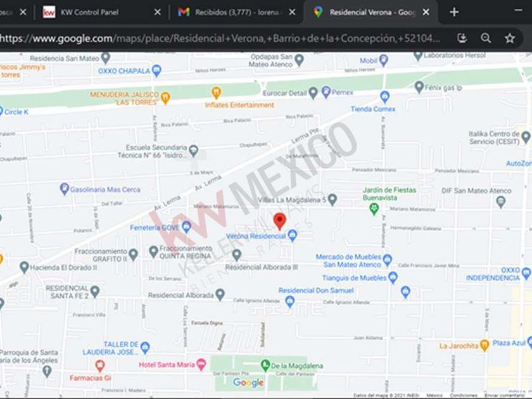The height and width of the screenshot is (399, 532).
Task: Open the Opdapas San Mateo Atenco pin
Action: click(299, 60)
